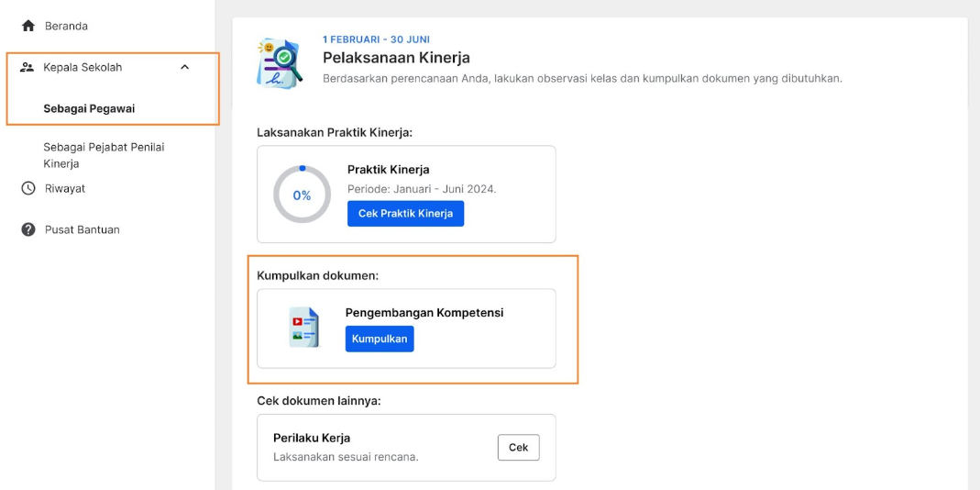Image resolution: width=980 pixels, height=490 pixels.
Task: Click the Riwayat clock icon
Action: click(28, 188)
